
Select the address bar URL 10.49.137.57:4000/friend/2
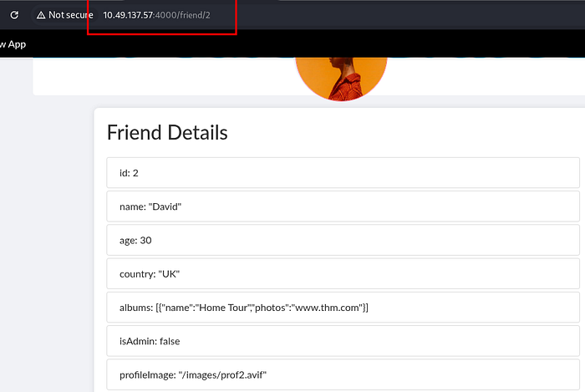pyautogui.click(x=157, y=15)
